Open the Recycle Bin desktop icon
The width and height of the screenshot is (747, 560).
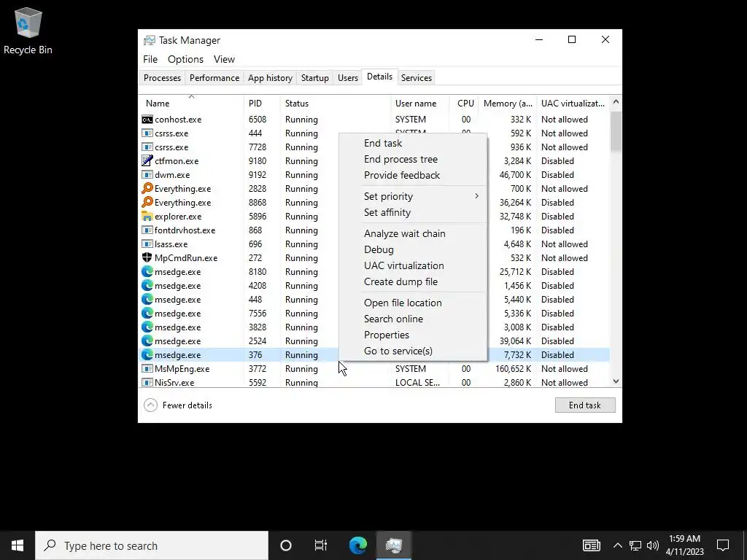click(x=28, y=31)
